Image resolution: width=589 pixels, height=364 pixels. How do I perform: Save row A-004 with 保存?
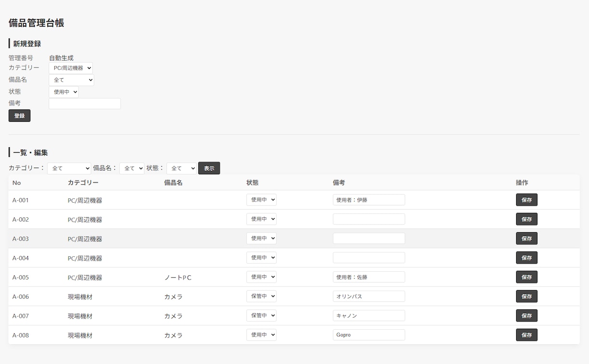coord(527,258)
